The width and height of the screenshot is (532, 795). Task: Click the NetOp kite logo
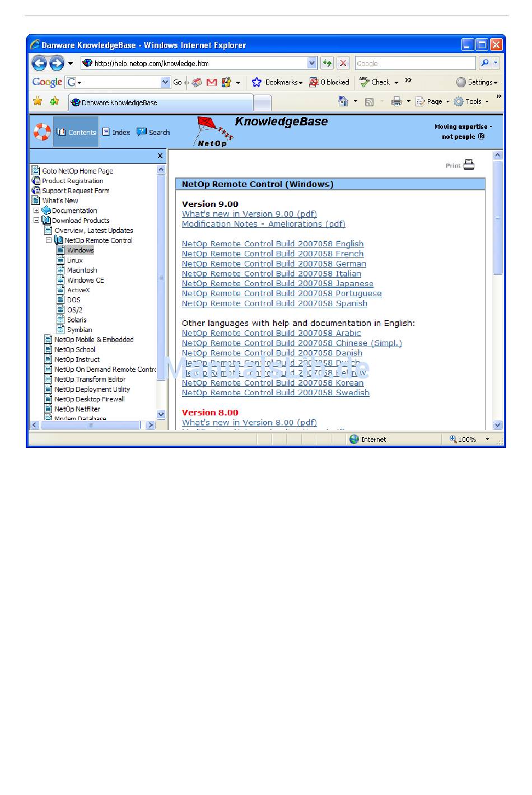(213, 132)
